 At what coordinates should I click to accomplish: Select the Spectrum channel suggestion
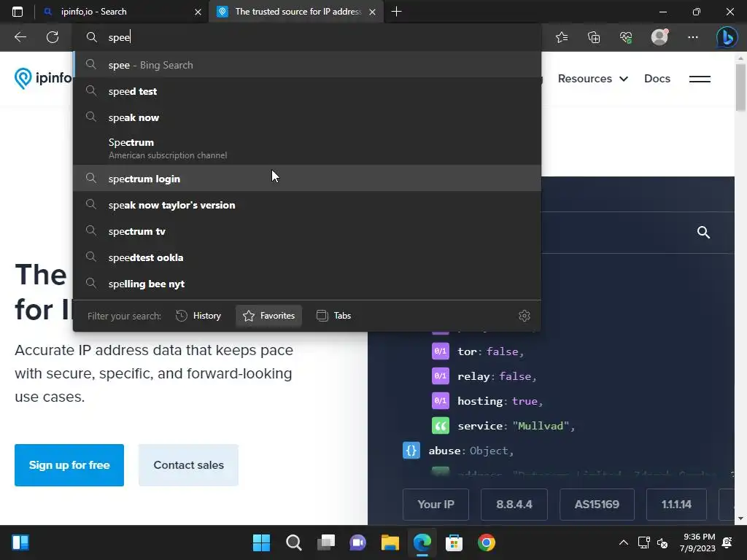click(307, 148)
